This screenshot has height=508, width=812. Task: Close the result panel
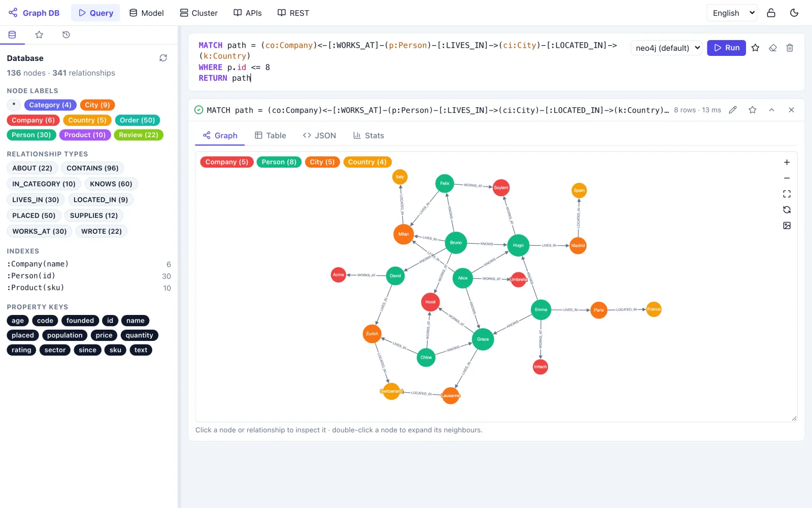coord(791,110)
